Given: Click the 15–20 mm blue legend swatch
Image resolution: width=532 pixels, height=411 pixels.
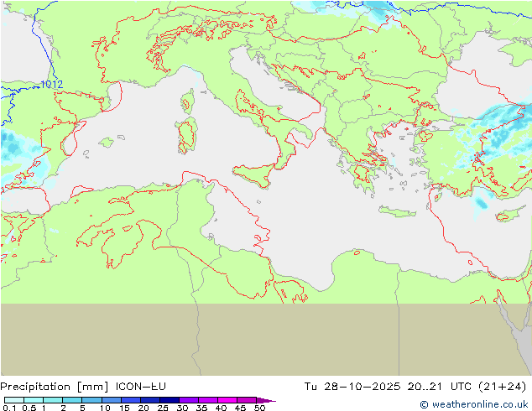Looking at the screenshot, I should (x=131, y=400).
